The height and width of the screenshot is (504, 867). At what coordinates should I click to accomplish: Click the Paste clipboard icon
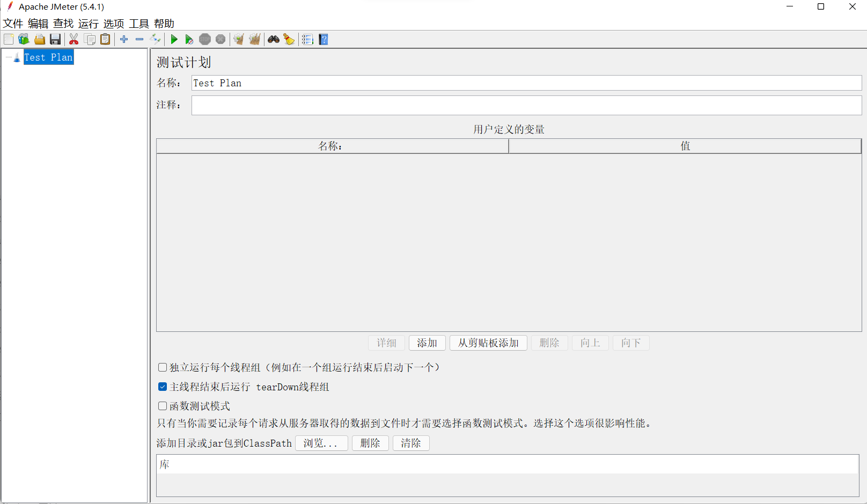105,39
